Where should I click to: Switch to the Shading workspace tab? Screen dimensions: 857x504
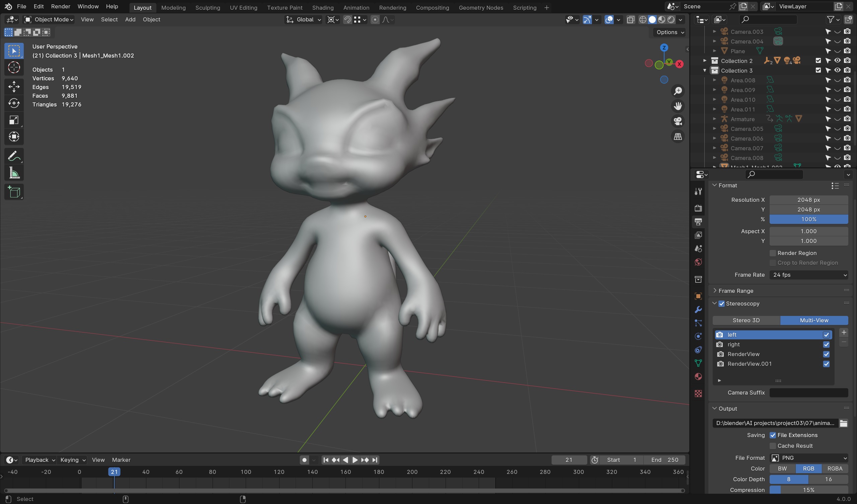click(x=322, y=7)
